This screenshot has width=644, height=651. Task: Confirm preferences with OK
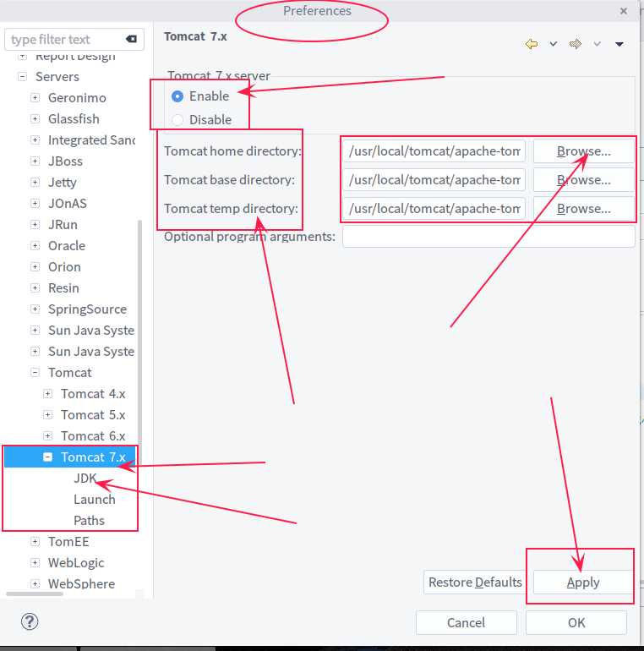[576, 622]
